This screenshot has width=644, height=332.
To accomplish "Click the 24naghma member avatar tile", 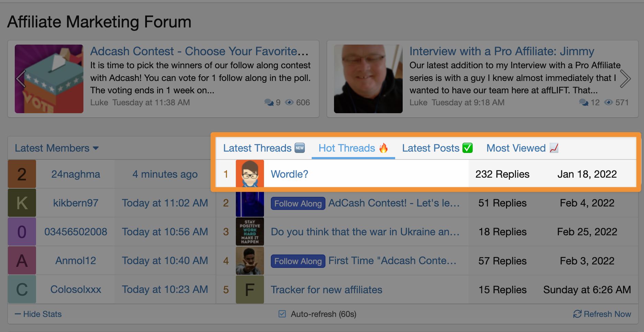I will 22,174.
